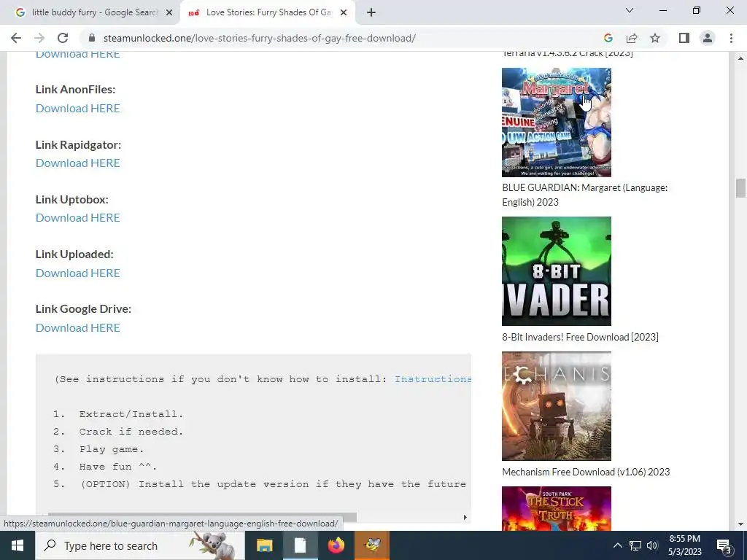Open the bee icon app in taskbar
Viewport: 747px width, 560px height.
coord(372,545)
